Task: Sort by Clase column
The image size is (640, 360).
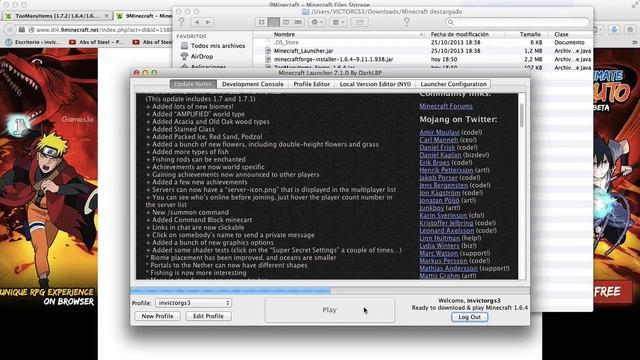Action: [561, 34]
